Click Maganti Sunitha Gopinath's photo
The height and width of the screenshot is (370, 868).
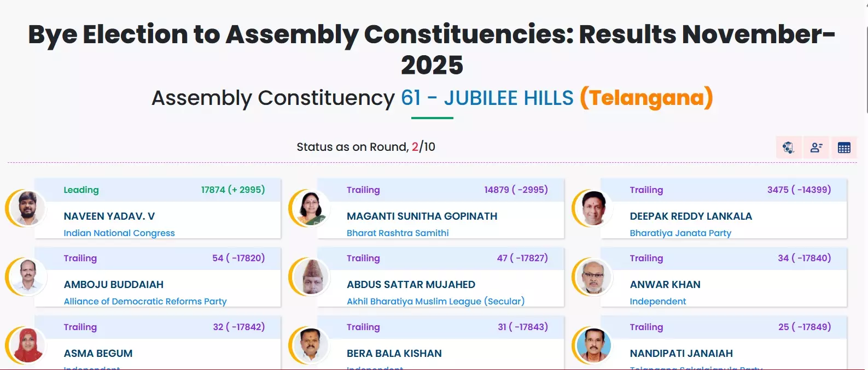(311, 208)
